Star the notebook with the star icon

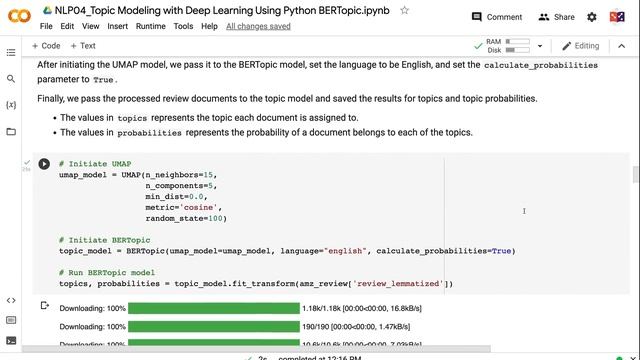pyautogui.click(x=404, y=11)
